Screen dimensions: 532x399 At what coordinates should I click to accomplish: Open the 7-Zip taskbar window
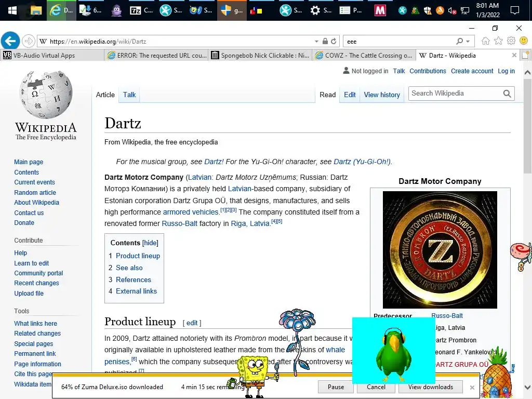click(x=141, y=10)
